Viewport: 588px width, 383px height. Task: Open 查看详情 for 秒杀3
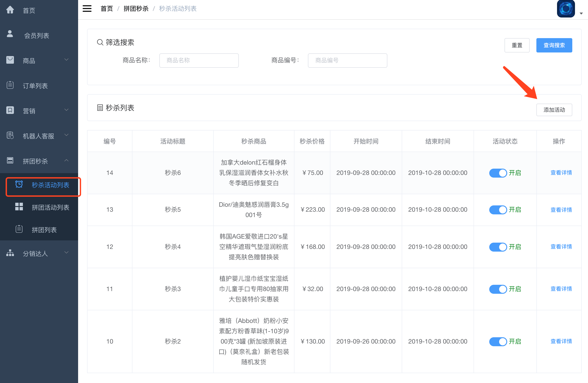[561, 289]
